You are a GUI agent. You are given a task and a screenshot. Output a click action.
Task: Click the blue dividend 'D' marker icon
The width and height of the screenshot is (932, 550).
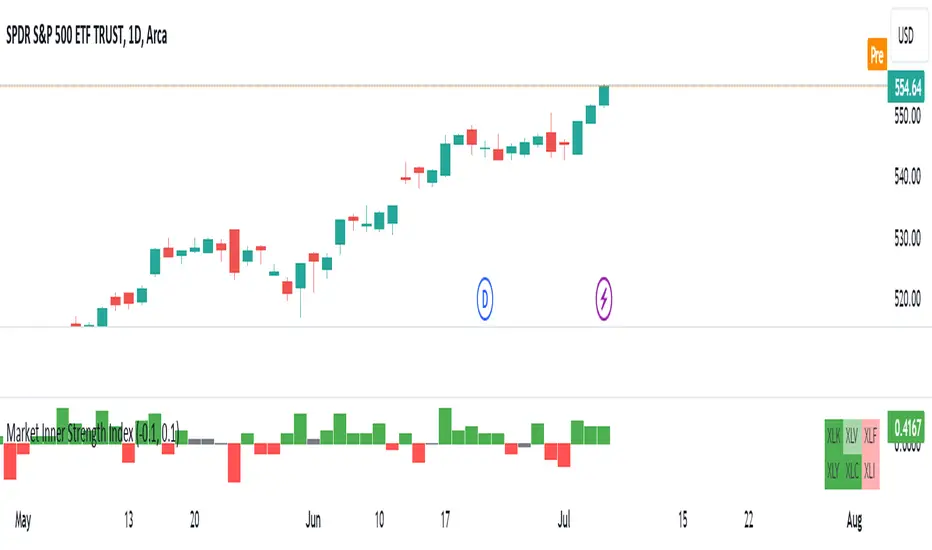(485, 296)
